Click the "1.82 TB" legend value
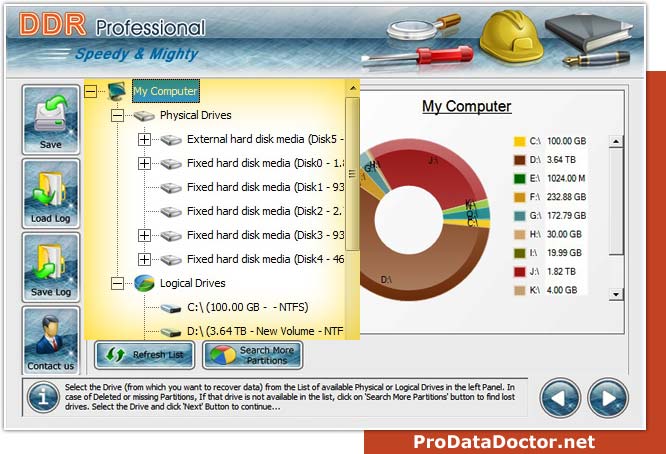The width and height of the screenshot is (666, 454). point(561,272)
